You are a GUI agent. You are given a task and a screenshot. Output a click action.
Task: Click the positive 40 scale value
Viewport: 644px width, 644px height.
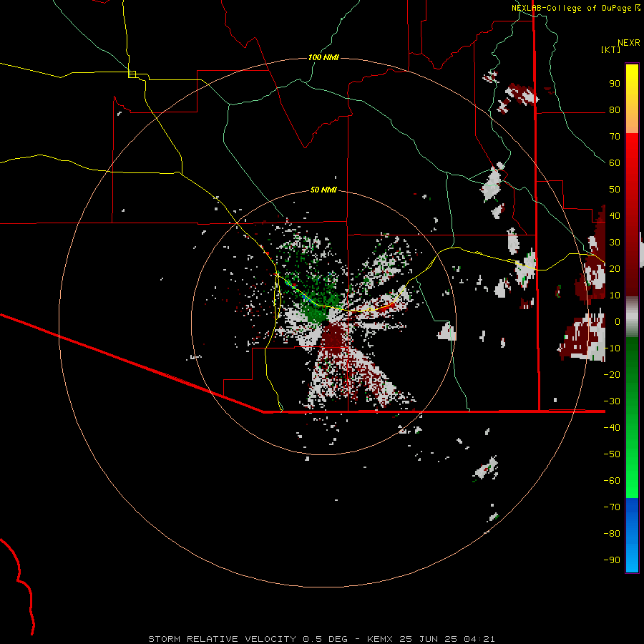[x=615, y=215]
